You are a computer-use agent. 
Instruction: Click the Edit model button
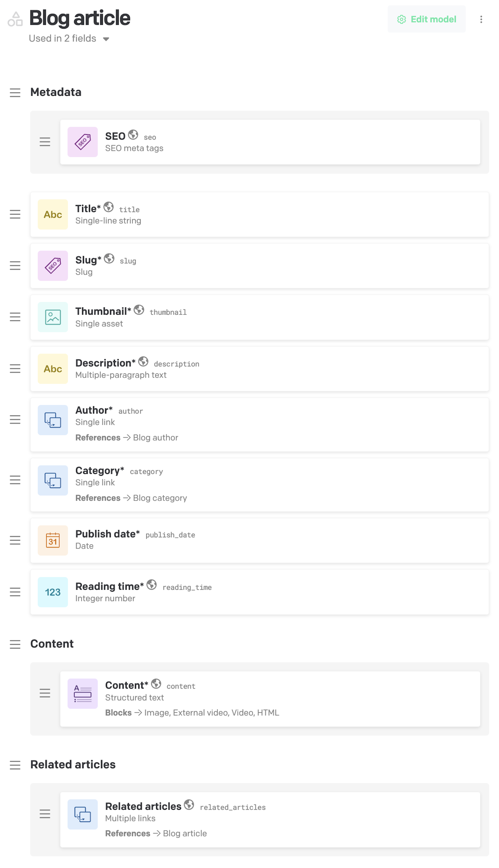pos(426,19)
